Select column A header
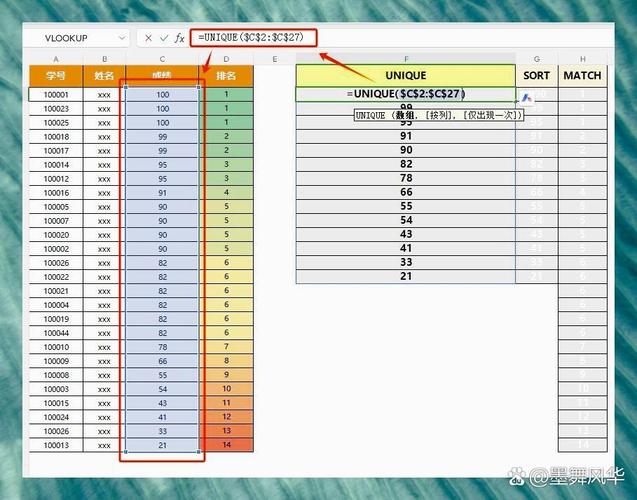Screen dimensions: 637x500 click(x=56, y=59)
